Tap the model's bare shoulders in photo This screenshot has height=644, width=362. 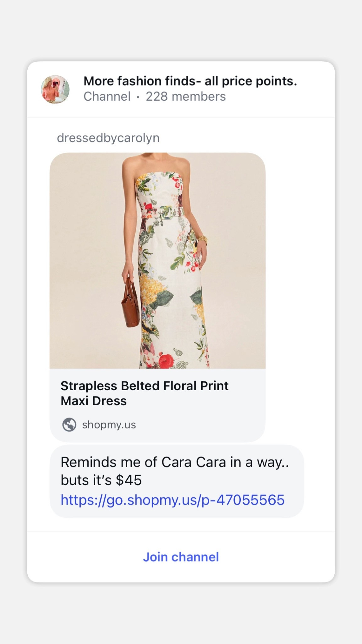[132, 165]
